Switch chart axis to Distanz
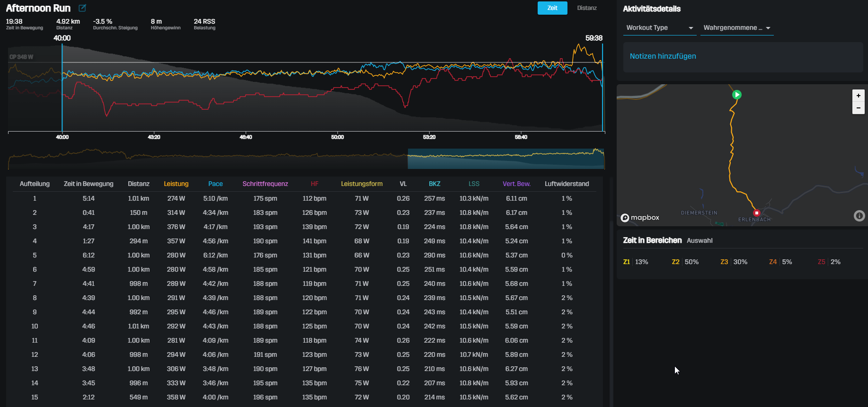The image size is (868, 407). click(586, 8)
